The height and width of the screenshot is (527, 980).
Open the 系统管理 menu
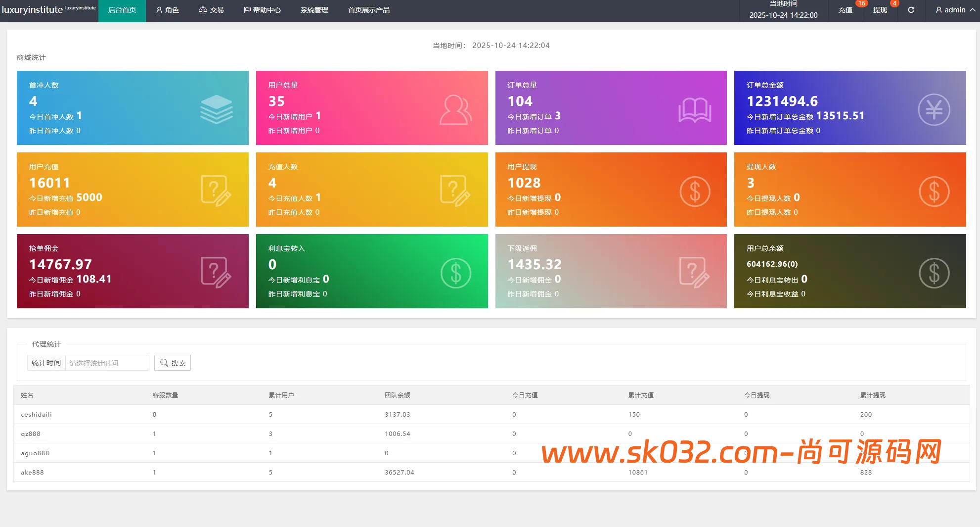(314, 10)
